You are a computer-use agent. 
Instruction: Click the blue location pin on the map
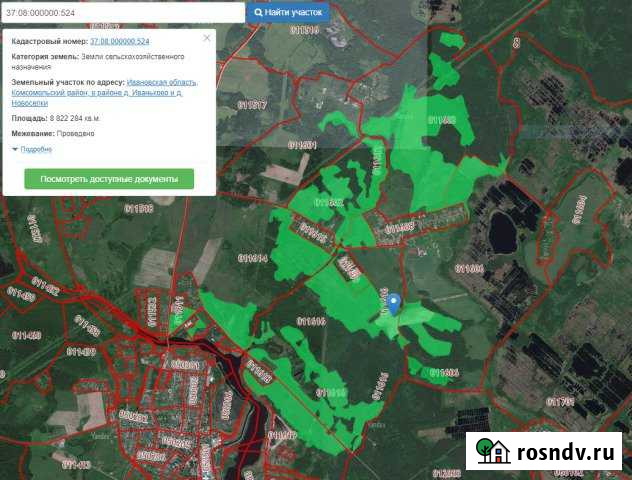pyautogui.click(x=394, y=304)
